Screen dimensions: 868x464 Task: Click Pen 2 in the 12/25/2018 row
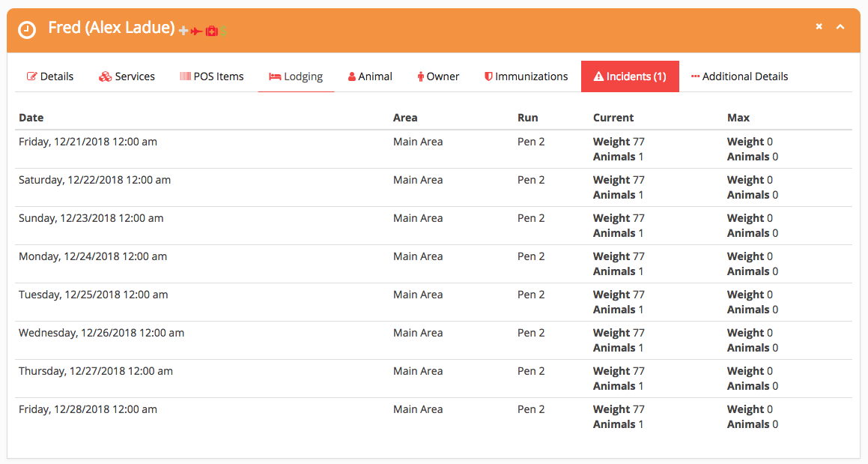click(531, 295)
